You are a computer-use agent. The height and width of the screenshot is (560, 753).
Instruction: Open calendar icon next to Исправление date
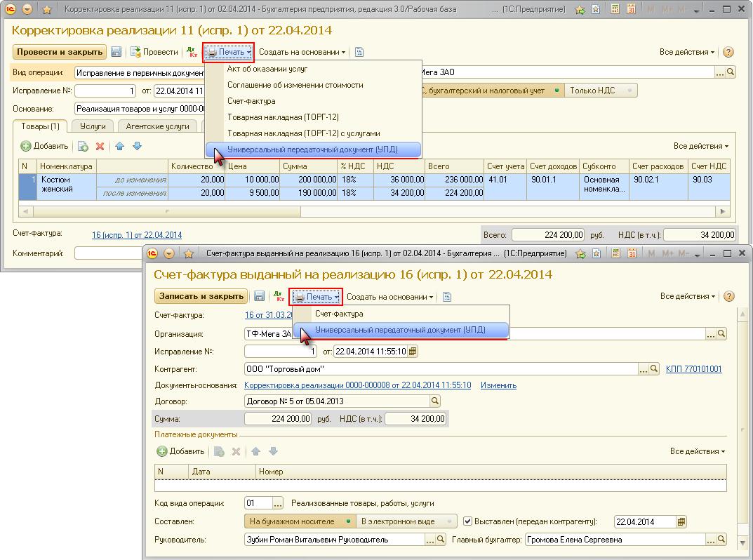(x=412, y=352)
